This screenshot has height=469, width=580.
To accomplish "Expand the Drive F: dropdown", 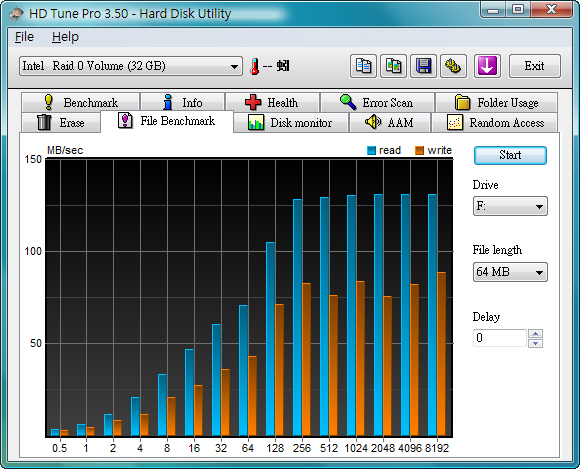I will tap(510, 206).
